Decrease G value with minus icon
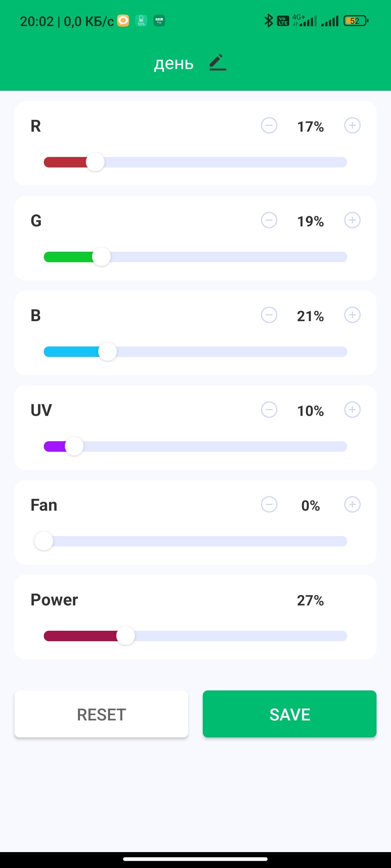391x868 pixels. click(x=269, y=220)
